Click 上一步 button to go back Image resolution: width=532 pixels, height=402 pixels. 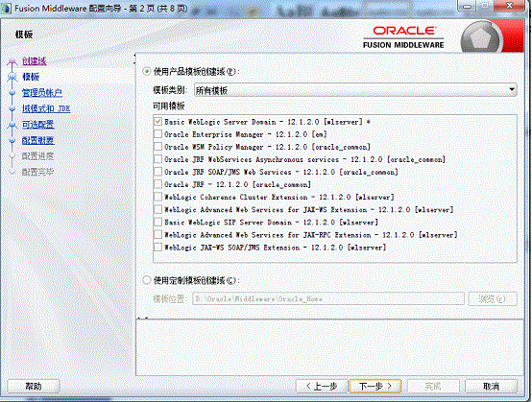click(x=322, y=386)
